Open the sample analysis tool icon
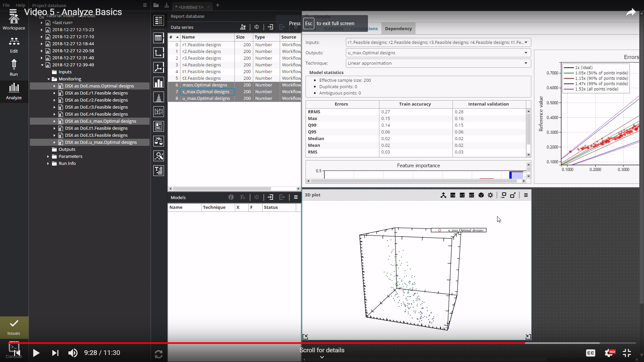 click(159, 156)
